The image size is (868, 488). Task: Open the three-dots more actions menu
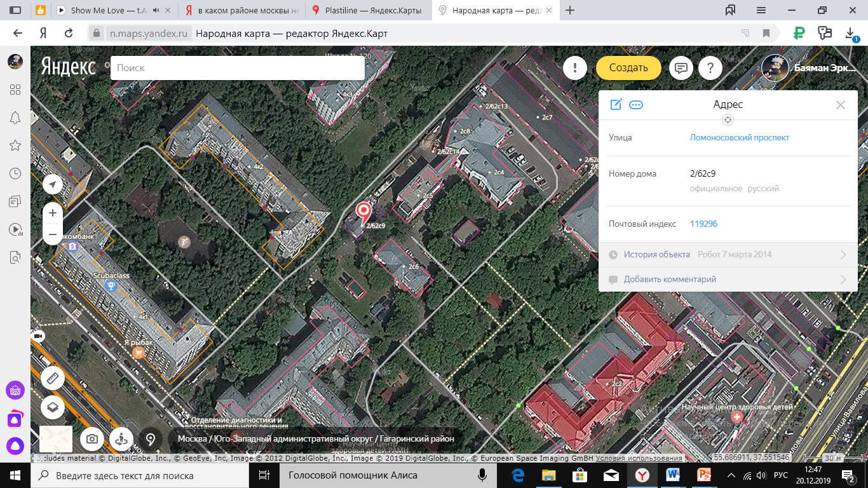[636, 105]
